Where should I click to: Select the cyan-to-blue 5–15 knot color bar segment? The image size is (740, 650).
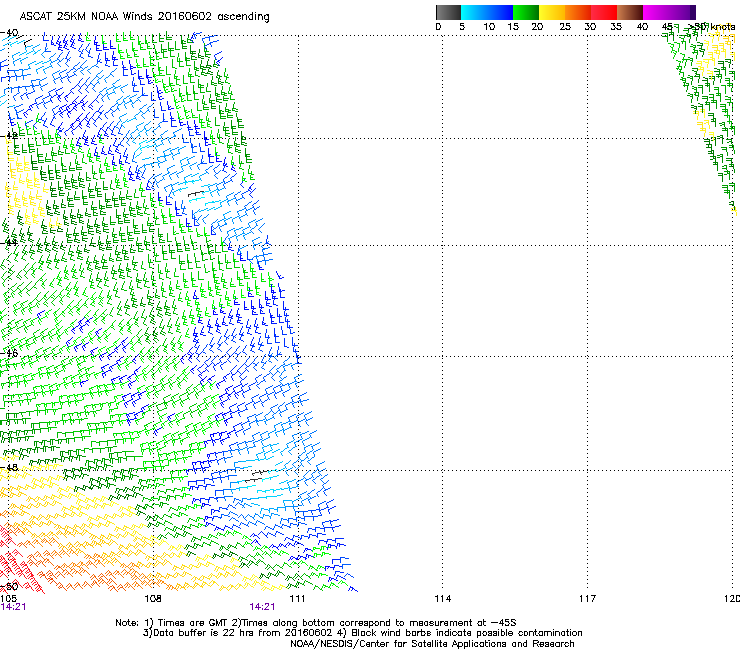coord(487,12)
